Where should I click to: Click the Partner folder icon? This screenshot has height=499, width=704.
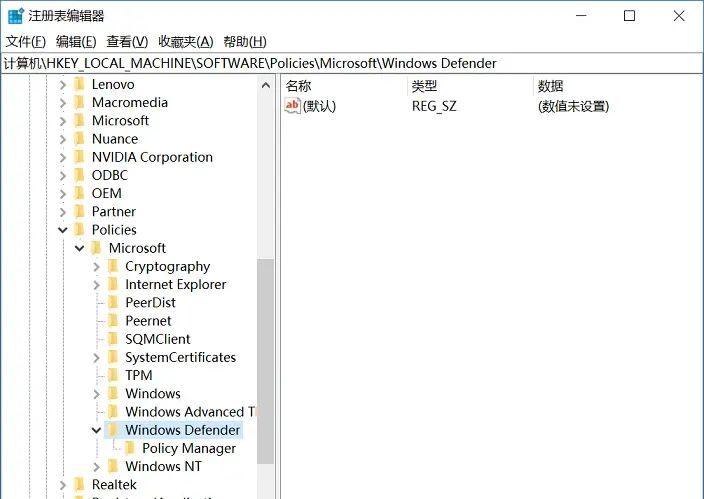(x=79, y=212)
